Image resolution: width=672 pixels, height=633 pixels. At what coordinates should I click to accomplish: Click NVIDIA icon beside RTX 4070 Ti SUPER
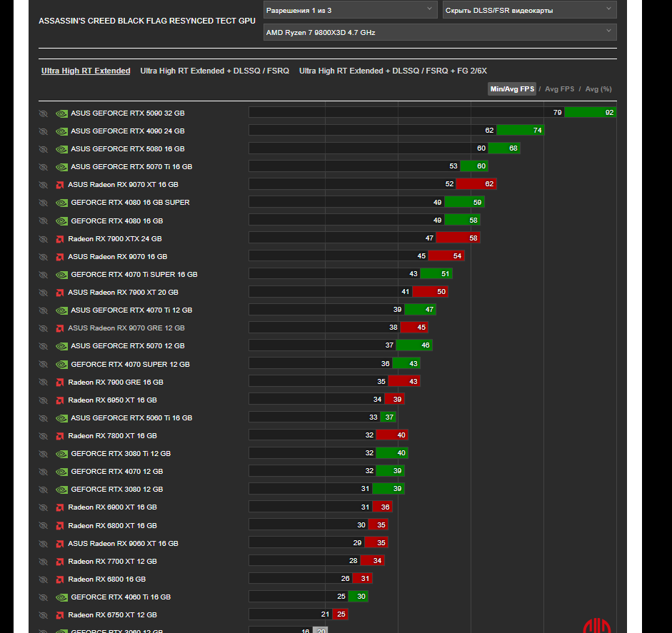pos(61,275)
